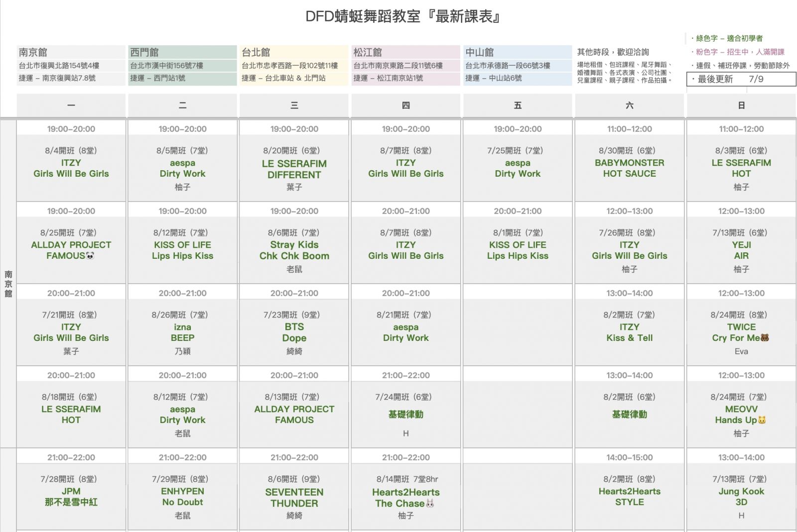This screenshot has width=797, height=532.
Task: Click the 日 Sunday column header
Action: tap(741, 106)
